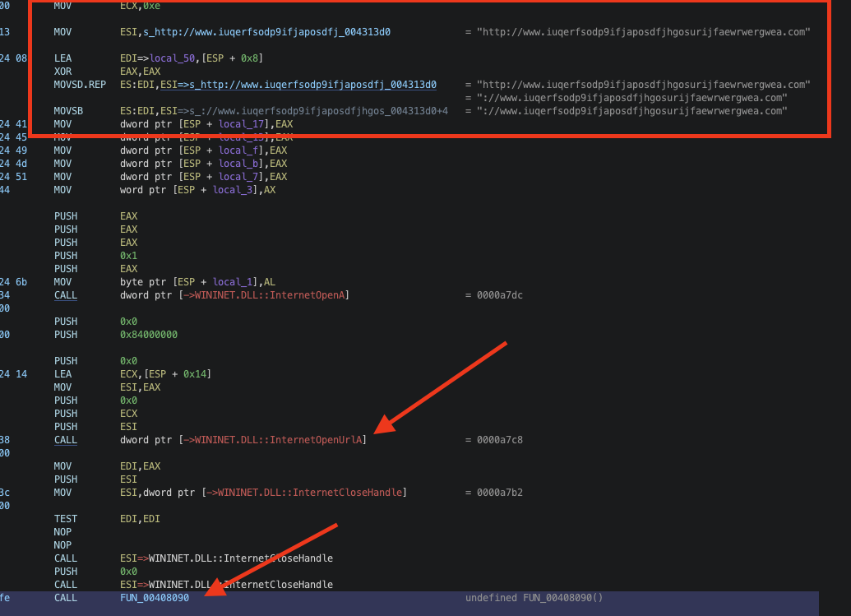The image size is (851, 616).
Task: Select the 0000a7c8 address comment
Action: click(500, 440)
